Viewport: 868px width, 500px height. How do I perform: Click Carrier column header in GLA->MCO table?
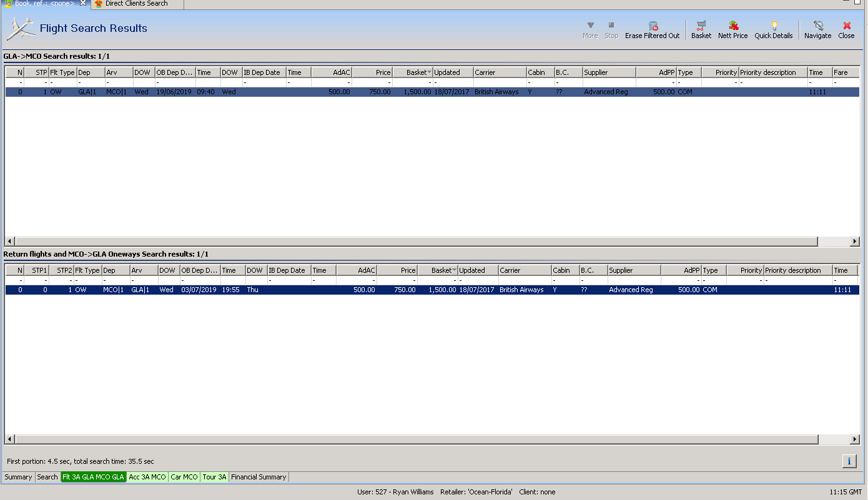(500, 72)
